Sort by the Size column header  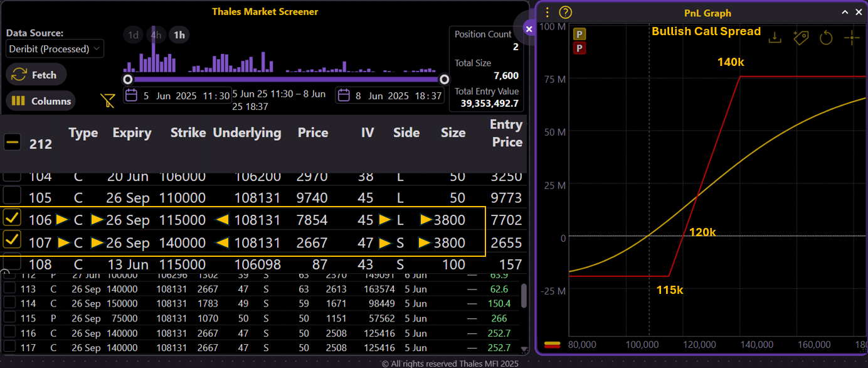tap(453, 133)
